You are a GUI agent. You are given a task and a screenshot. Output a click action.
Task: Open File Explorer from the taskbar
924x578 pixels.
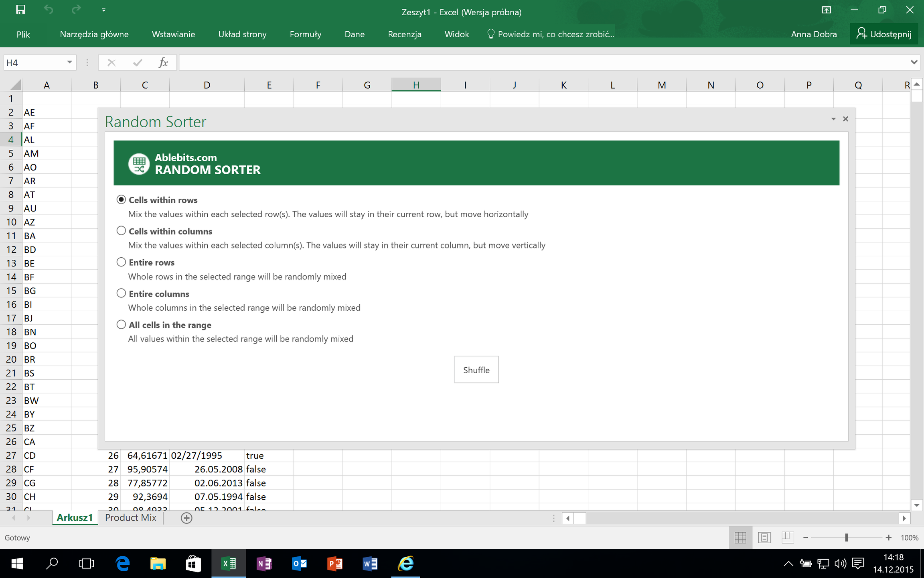tap(158, 564)
